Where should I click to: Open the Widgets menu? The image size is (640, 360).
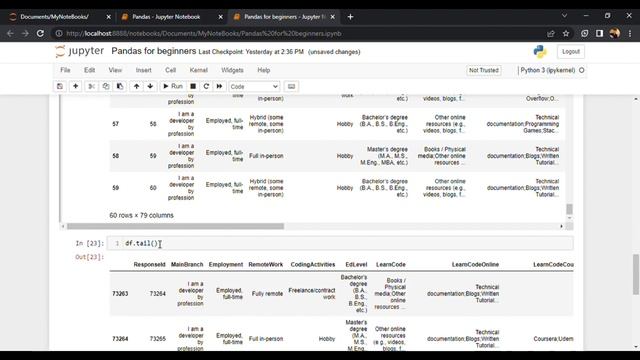tap(232, 70)
